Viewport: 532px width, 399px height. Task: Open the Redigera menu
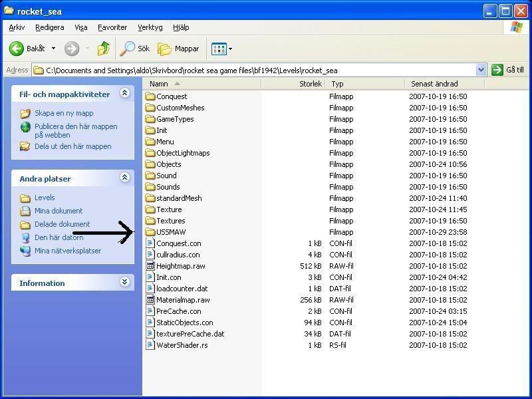point(49,27)
